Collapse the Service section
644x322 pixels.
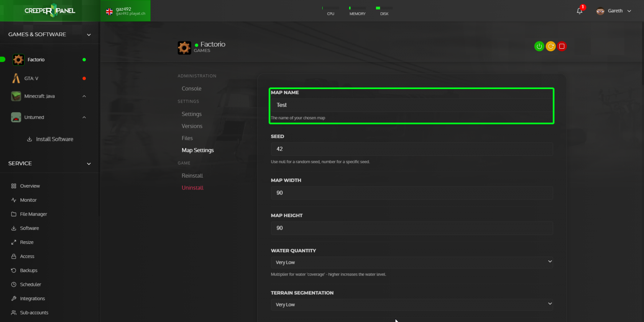pos(89,164)
